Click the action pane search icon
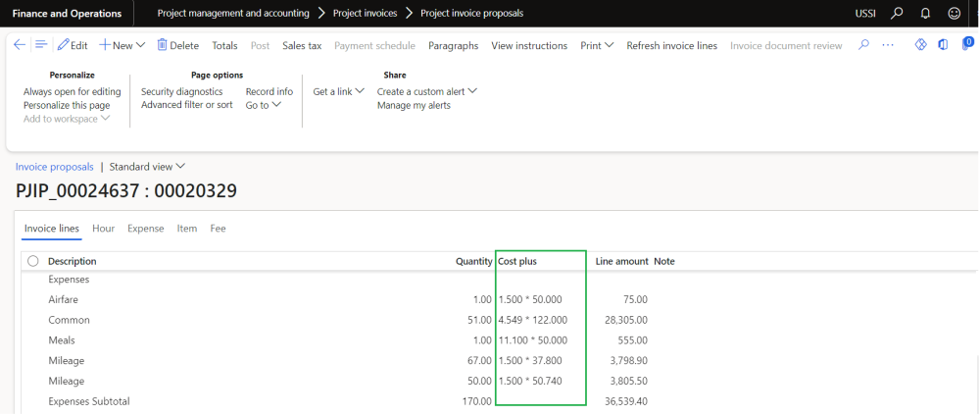 click(x=863, y=45)
